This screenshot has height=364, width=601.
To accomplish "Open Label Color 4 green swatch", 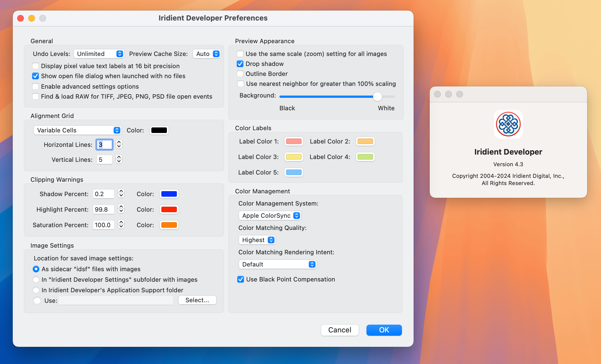I will point(365,157).
